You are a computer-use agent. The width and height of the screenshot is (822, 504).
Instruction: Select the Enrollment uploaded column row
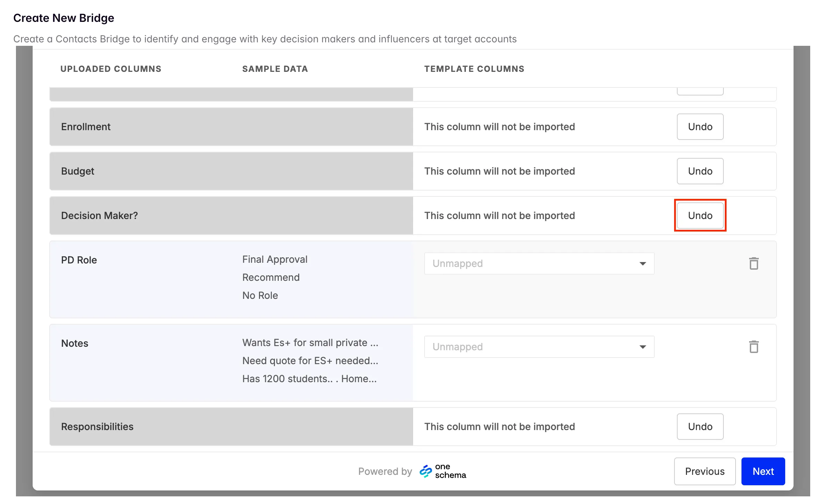[85, 127]
